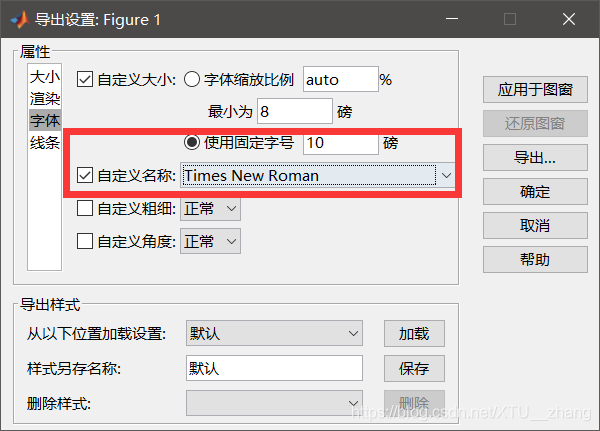600x431 pixels.
Task: Click the 导出... button
Action: click(x=535, y=158)
